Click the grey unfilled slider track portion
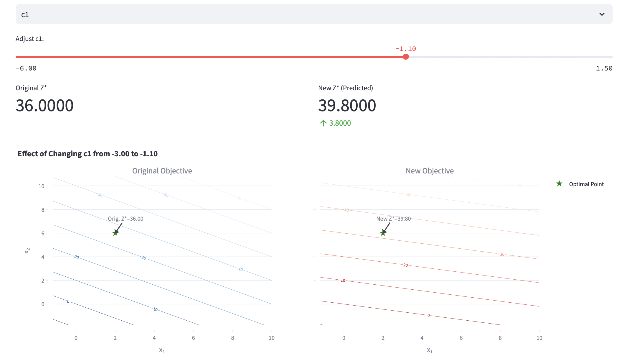Viewport: 644px width, 364px height. click(x=510, y=57)
